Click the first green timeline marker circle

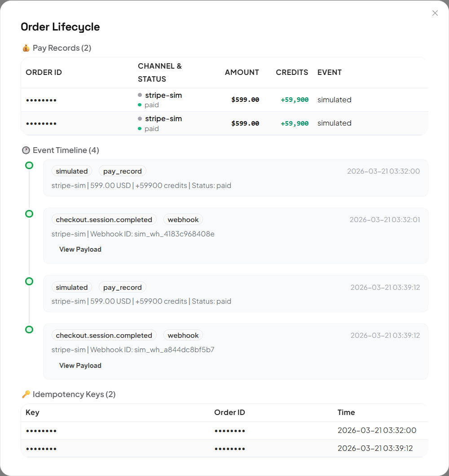point(29,166)
